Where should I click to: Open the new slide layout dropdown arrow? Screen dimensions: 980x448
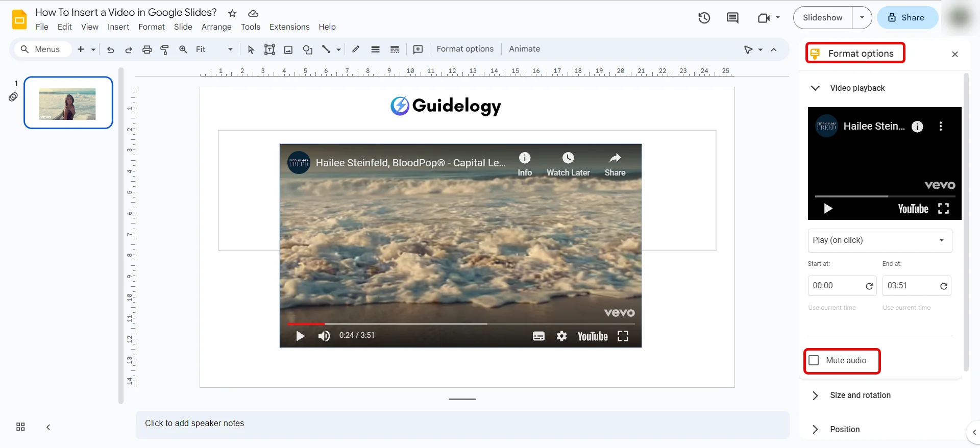point(93,49)
